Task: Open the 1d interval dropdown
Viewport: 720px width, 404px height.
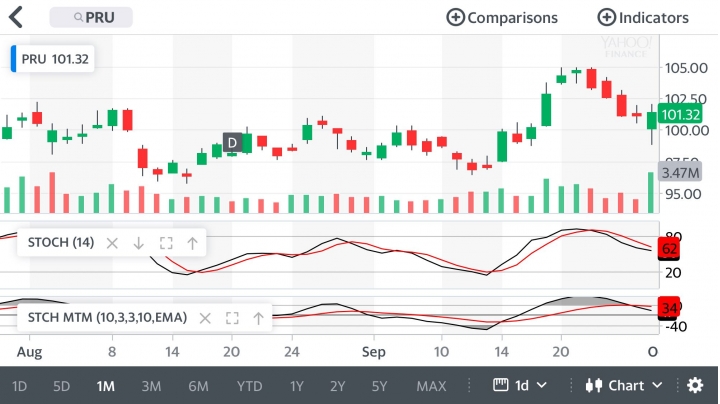Action: click(x=520, y=385)
